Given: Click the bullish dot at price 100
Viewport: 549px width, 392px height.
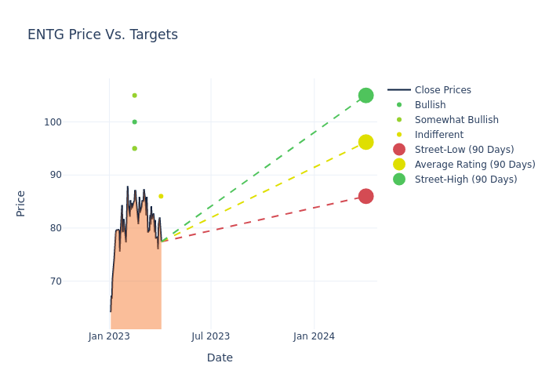Looking at the screenshot, I should [134, 122].
